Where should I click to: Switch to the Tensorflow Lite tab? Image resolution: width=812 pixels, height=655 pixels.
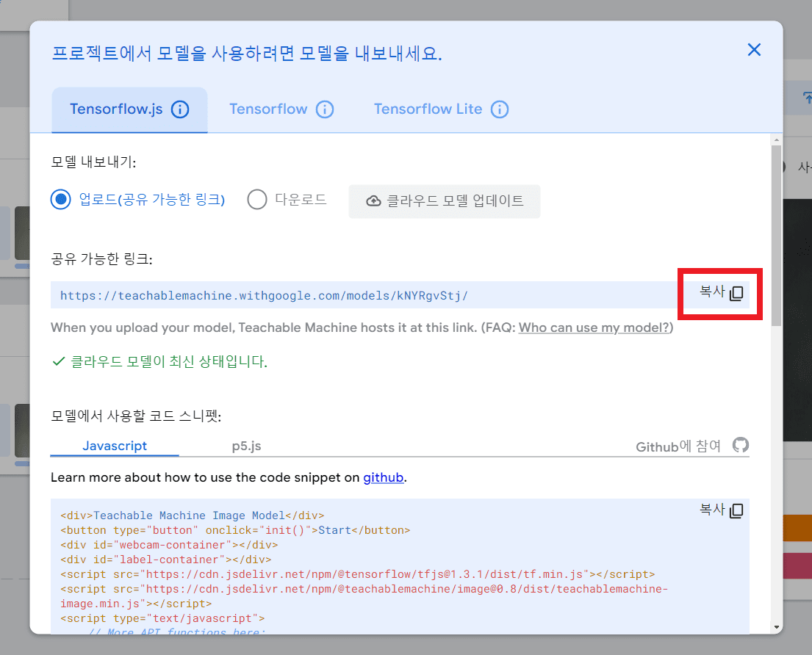428,109
